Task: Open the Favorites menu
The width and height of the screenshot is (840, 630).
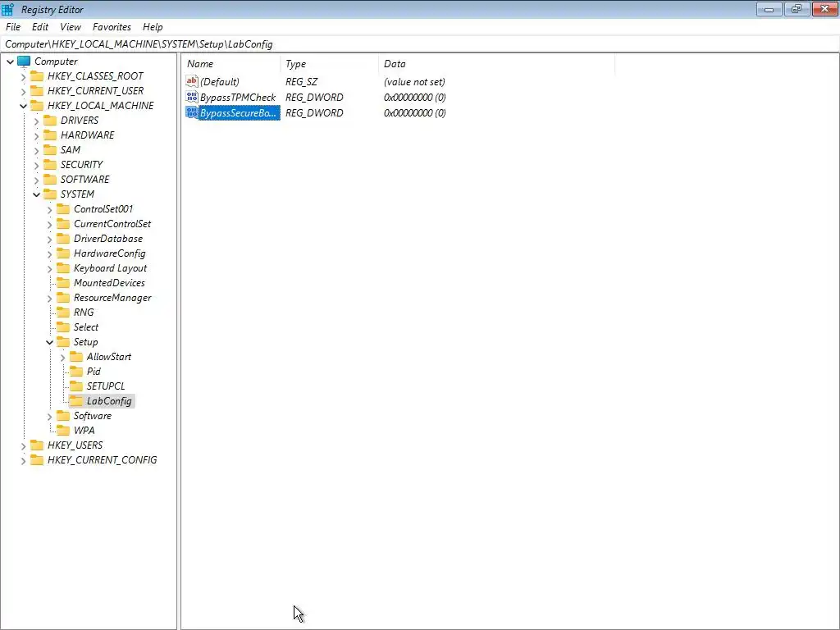Action: coord(112,27)
